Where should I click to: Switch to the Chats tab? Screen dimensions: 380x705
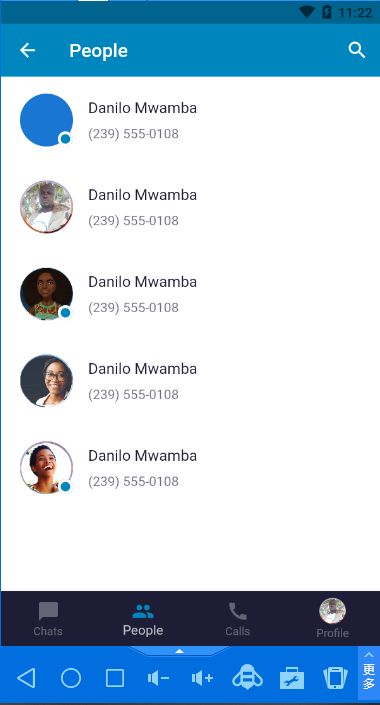coord(48,619)
